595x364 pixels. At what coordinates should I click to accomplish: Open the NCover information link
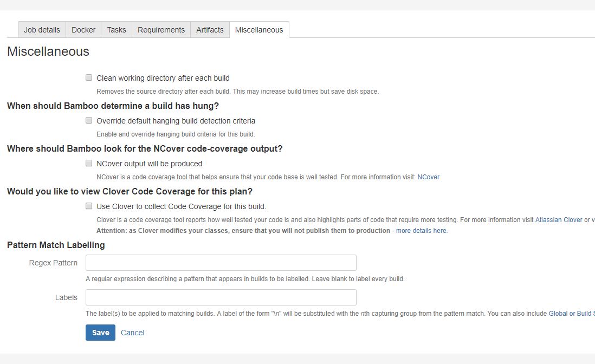coord(429,177)
